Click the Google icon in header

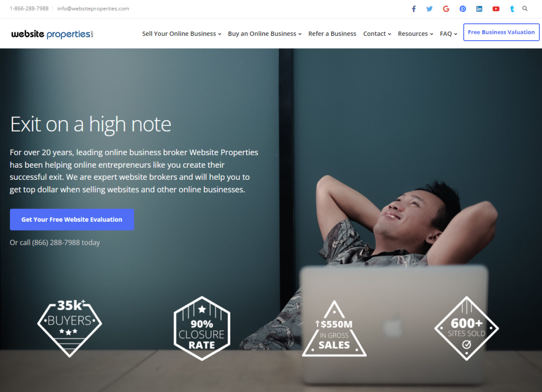tap(446, 8)
